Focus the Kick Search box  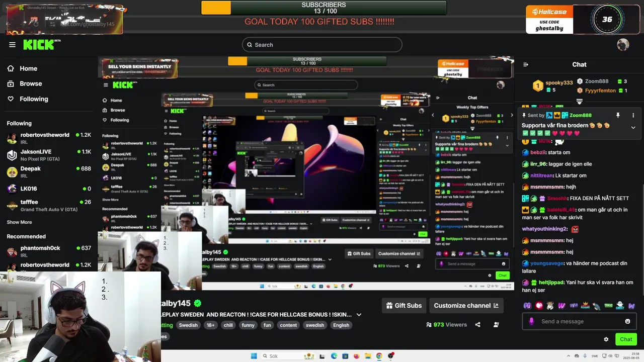(x=322, y=45)
